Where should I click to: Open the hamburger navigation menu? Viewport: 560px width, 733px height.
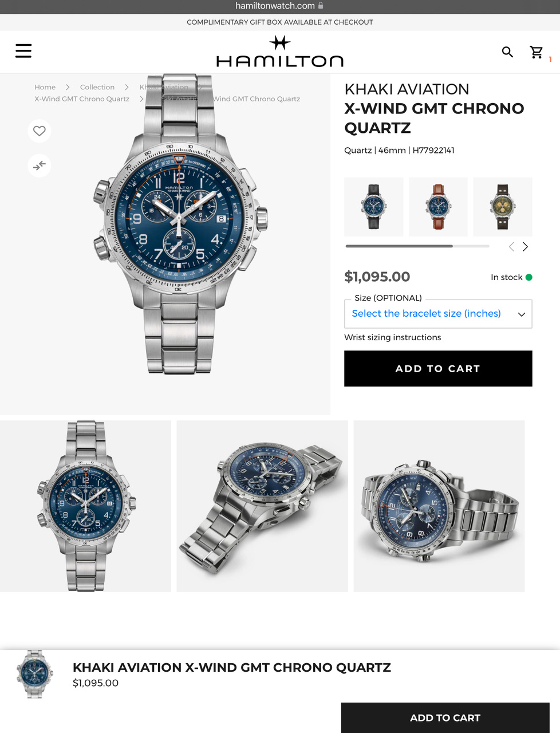coord(23,51)
